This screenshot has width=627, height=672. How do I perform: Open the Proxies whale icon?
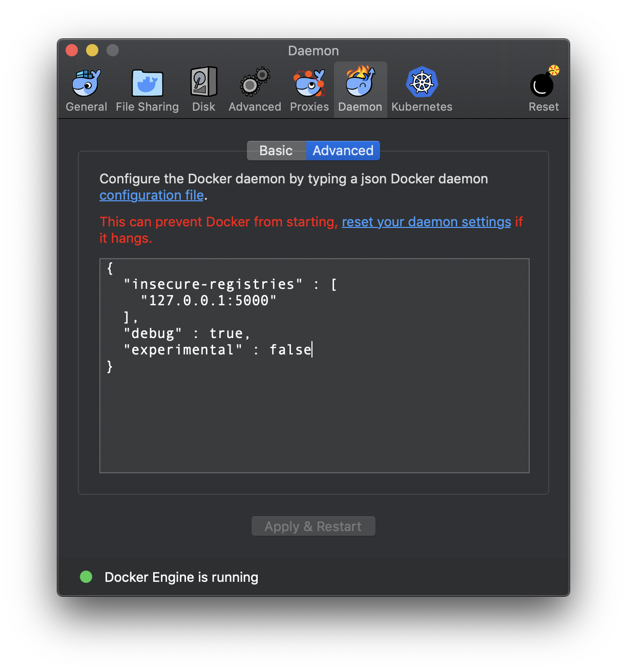(x=309, y=83)
